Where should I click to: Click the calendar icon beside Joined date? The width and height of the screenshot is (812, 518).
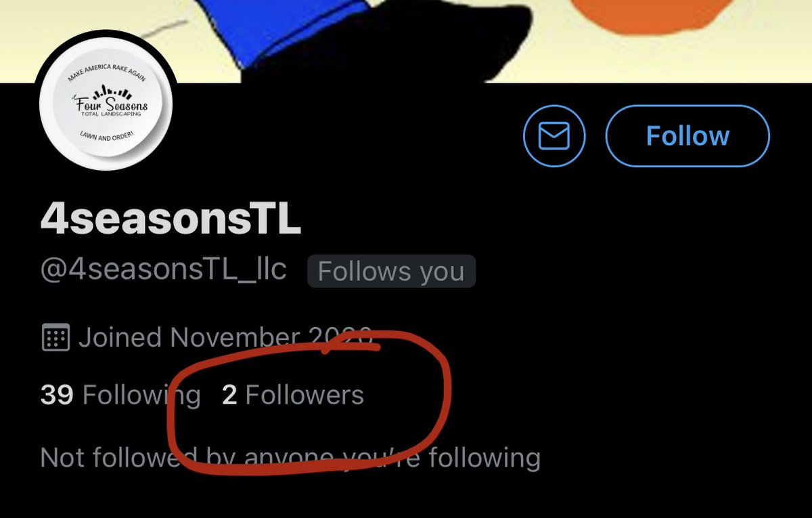pyautogui.click(x=55, y=337)
